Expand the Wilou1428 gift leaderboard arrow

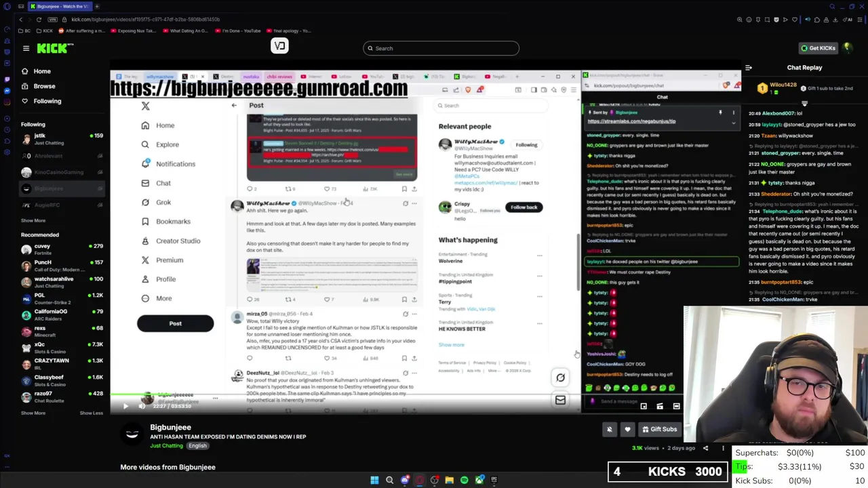coord(804,104)
